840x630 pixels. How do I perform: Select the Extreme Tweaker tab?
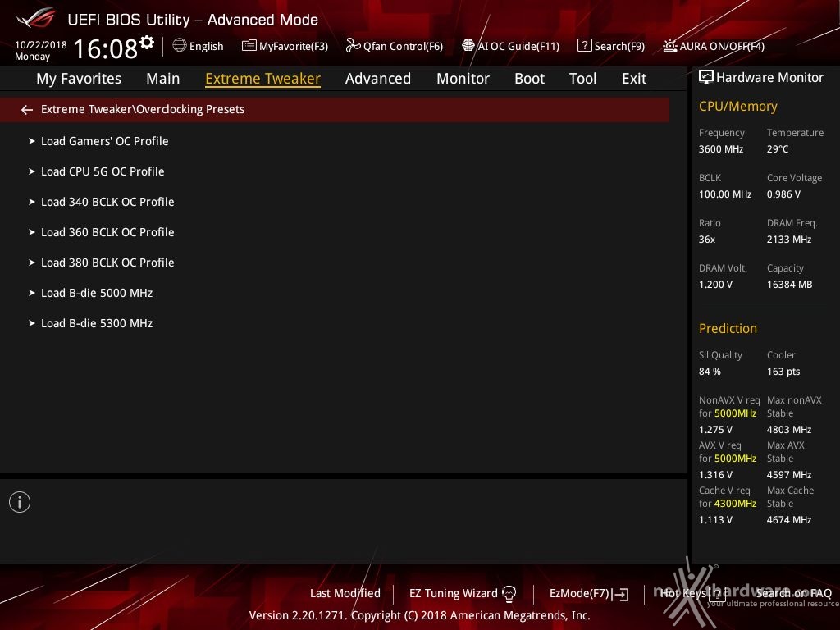(263, 79)
